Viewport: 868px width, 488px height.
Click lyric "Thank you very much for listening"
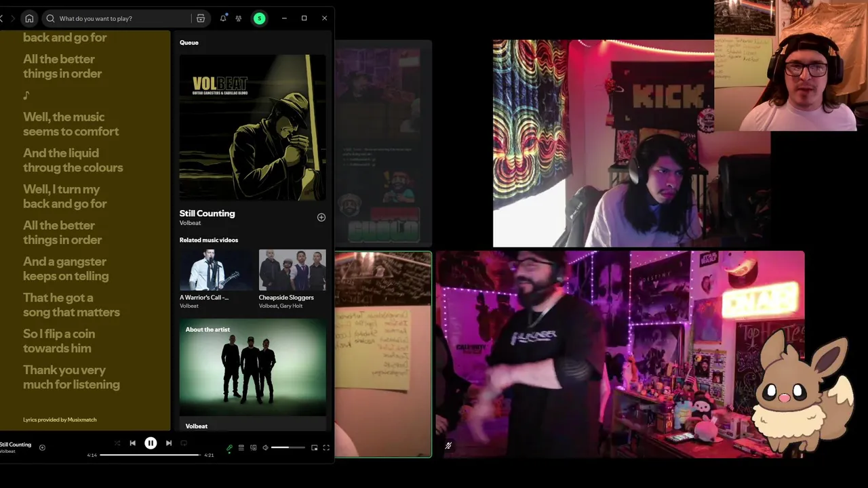point(71,377)
